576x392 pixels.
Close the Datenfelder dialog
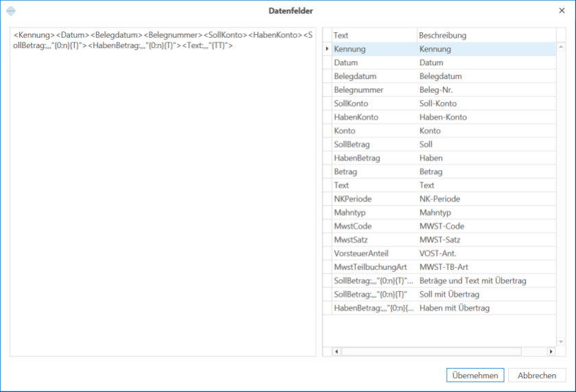562,11
